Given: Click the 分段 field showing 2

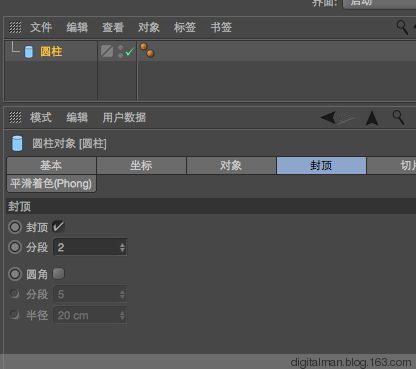Looking at the screenshot, I should [x=90, y=247].
